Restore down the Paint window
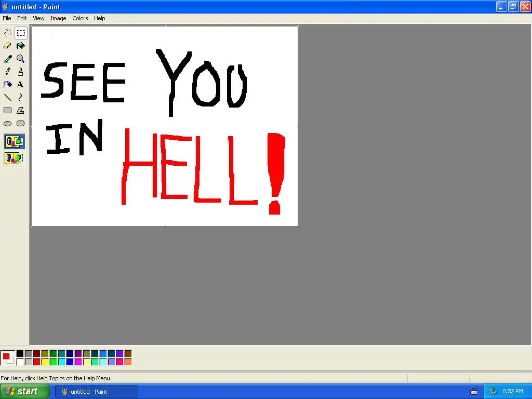The image size is (532, 399). (513, 6)
